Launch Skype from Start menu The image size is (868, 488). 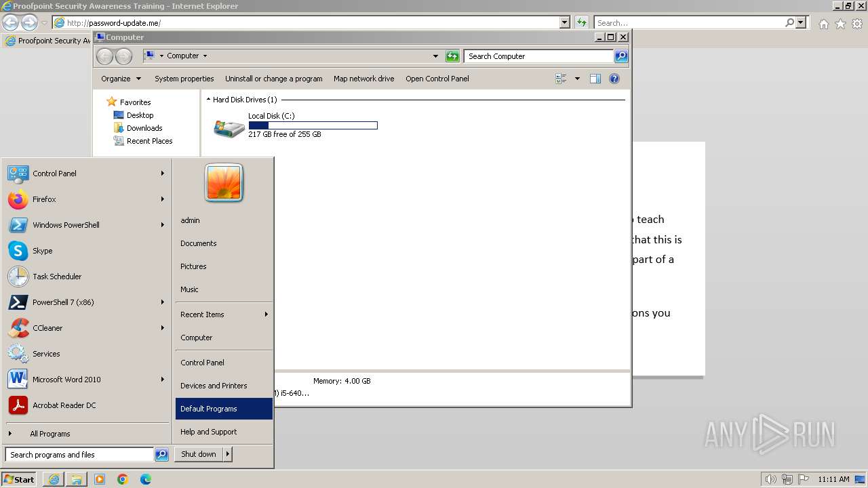point(85,251)
